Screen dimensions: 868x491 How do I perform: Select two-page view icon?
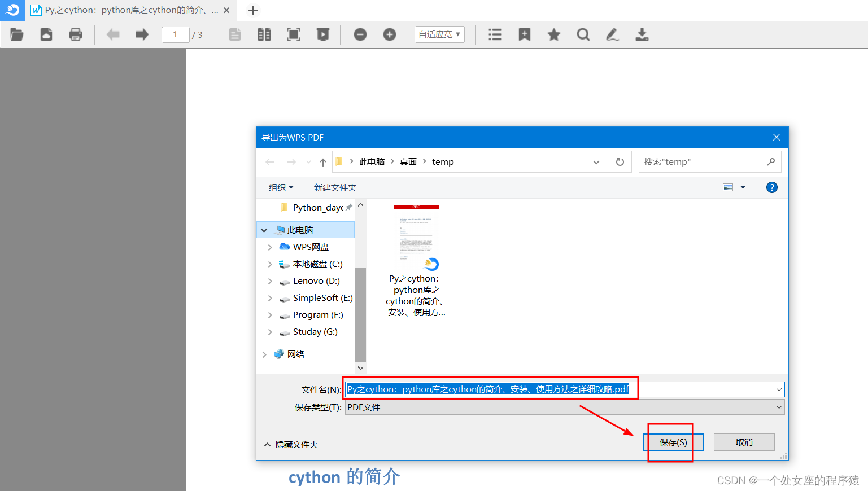[x=264, y=34]
